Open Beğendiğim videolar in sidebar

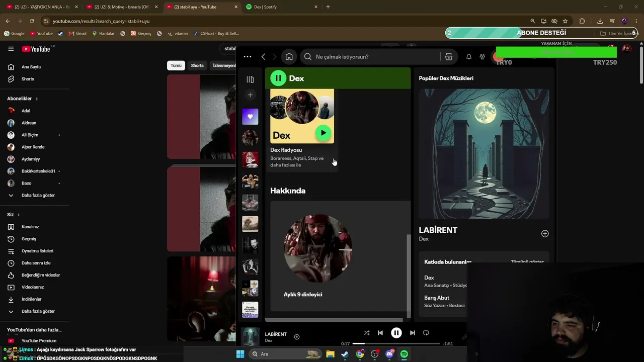[x=41, y=275]
